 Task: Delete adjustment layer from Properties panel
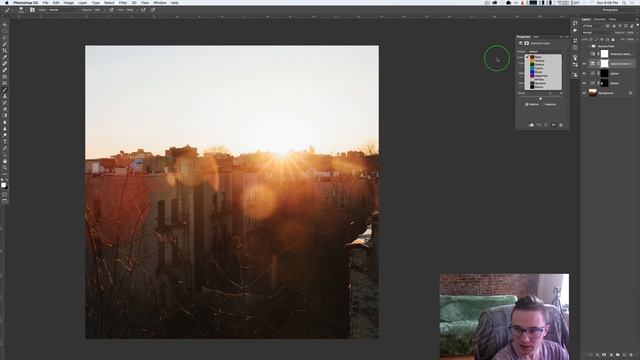[561, 125]
